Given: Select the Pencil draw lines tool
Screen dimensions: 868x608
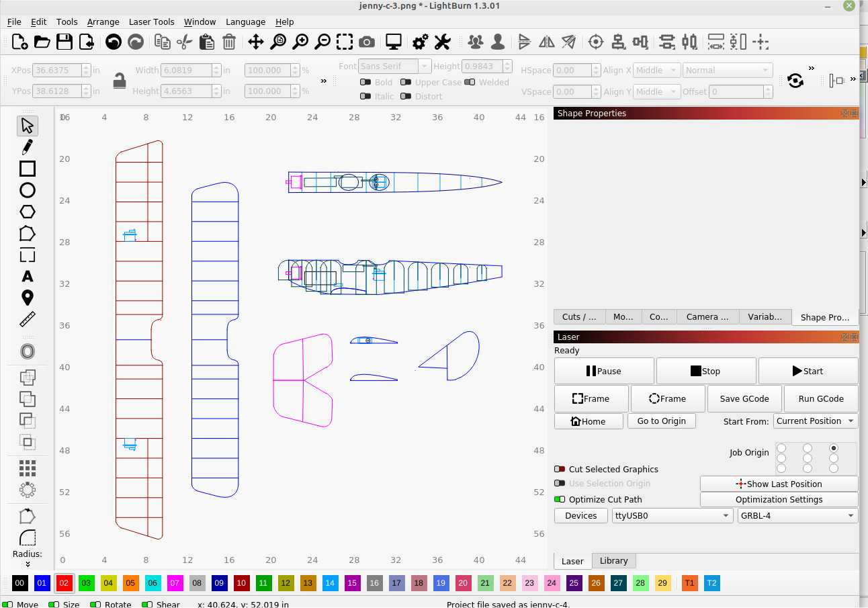Looking at the screenshot, I should click(x=28, y=146).
